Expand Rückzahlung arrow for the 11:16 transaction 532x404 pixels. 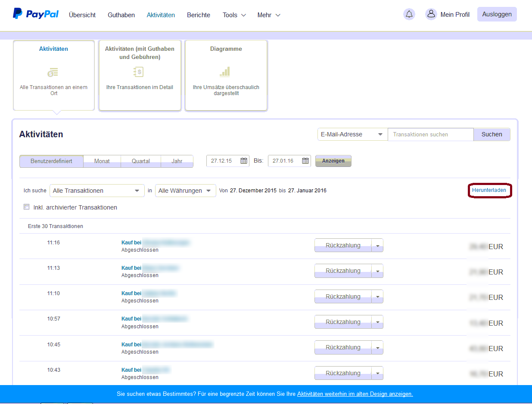[377, 246]
